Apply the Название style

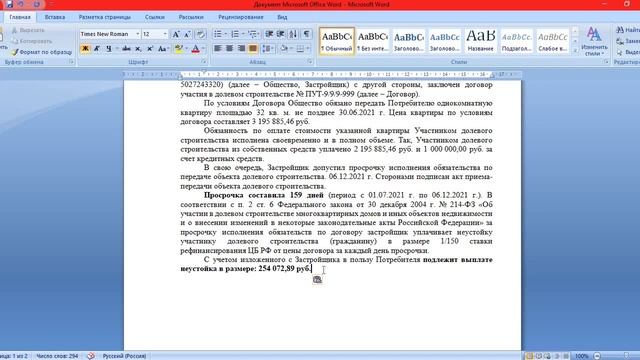[480, 41]
